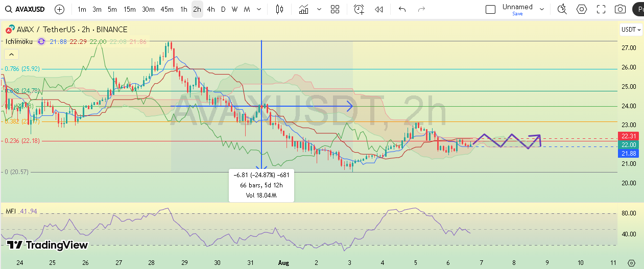644x269 pixels.
Task: Open the AVAXUSD symbol search
Action: tap(26, 9)
